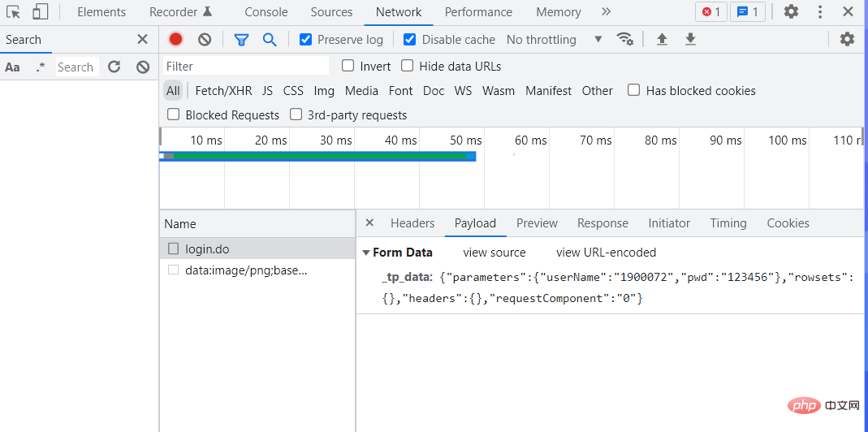Close the DevTools panel
Viewport: 868px width, 432px height.
848,11
